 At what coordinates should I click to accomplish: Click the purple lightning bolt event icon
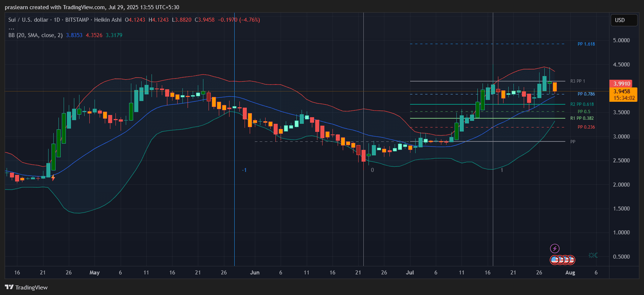tap(555, 249)
